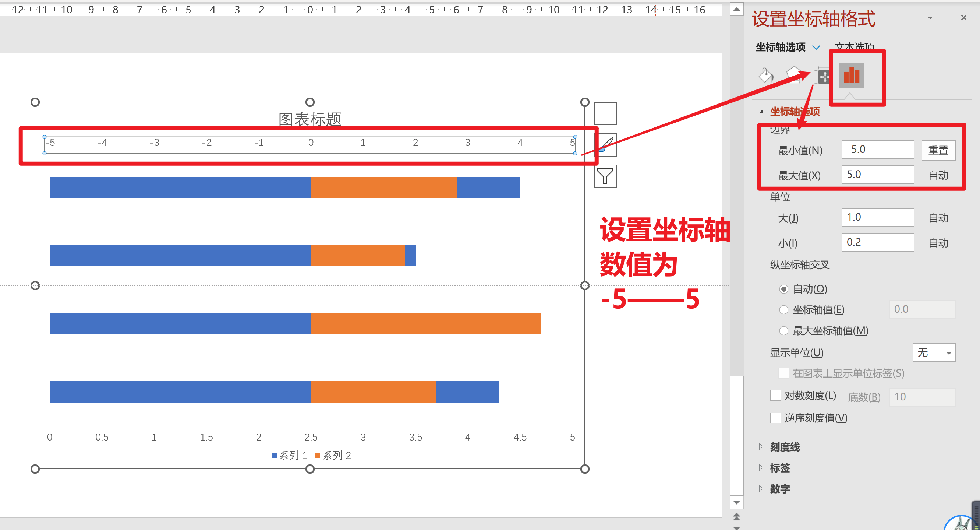The height and width of the screenshot is (530, 980).
Task: Open the pane options arrow beside title
Action: (x=930, y=18)
